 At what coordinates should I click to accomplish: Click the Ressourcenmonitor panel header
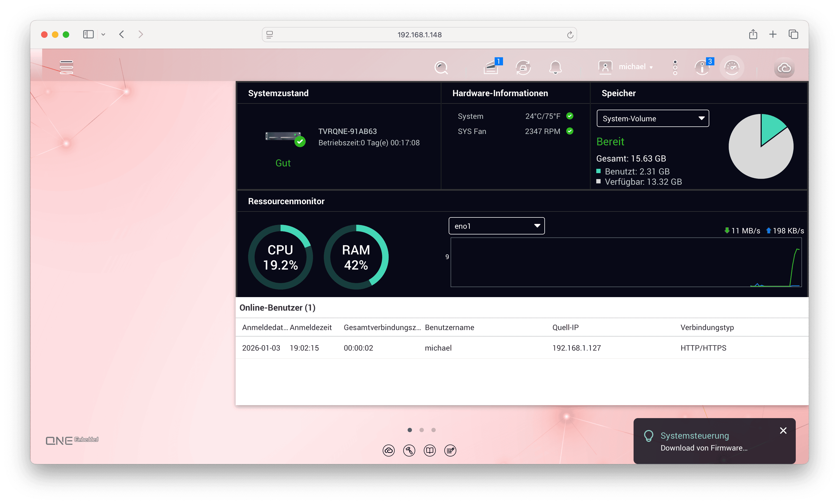(286, 201)
